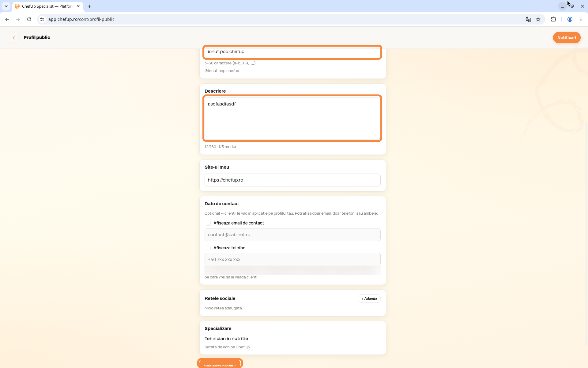Save the profile with Salveaza profilul
The width and height of the screenshot is (588, 368).
pyautogui.click(x=220, y=364)
